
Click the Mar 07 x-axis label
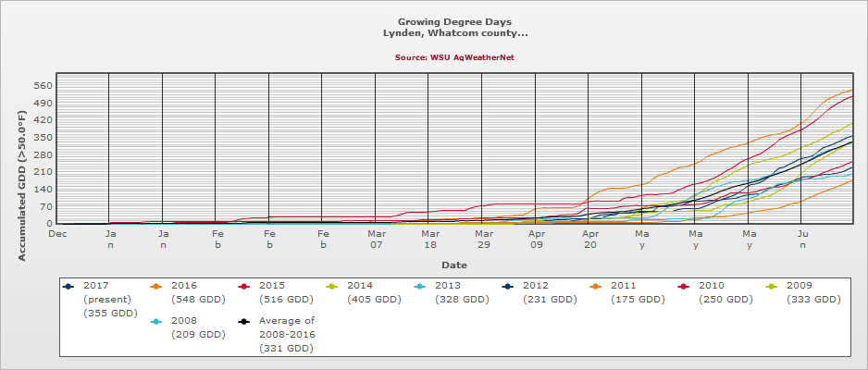pyautogui.click(x=376, y=240)
